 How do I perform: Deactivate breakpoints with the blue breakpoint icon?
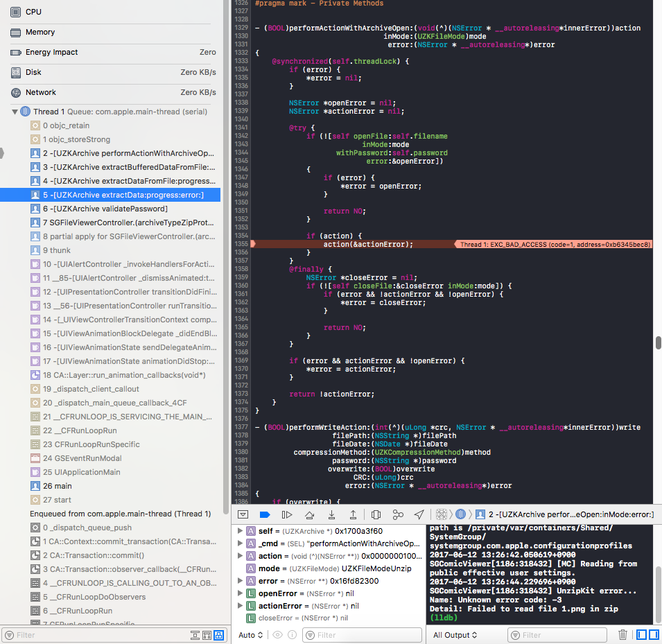[265, 514]
